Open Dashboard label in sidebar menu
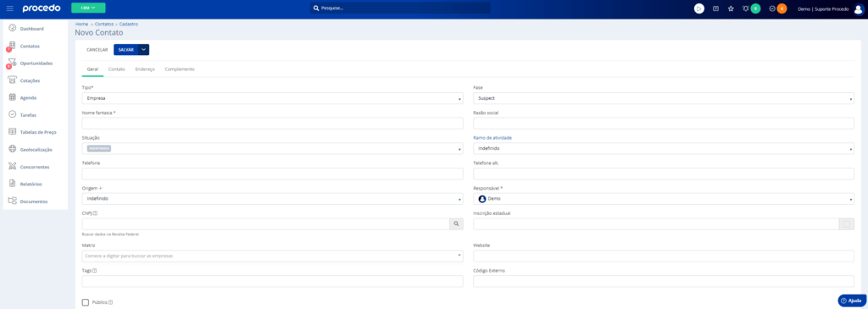Screen dimensions: 868x309 click(31, 29)
